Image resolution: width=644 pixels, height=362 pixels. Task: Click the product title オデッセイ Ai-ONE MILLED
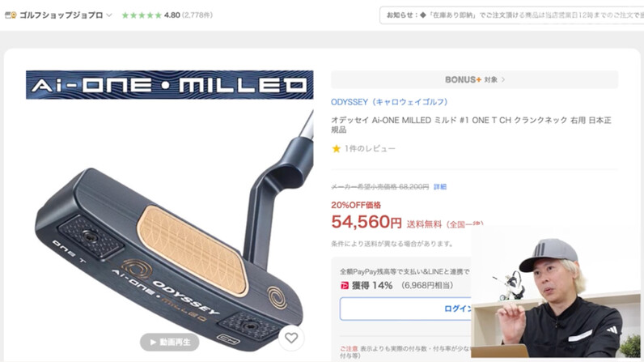[x=471, y=125]
